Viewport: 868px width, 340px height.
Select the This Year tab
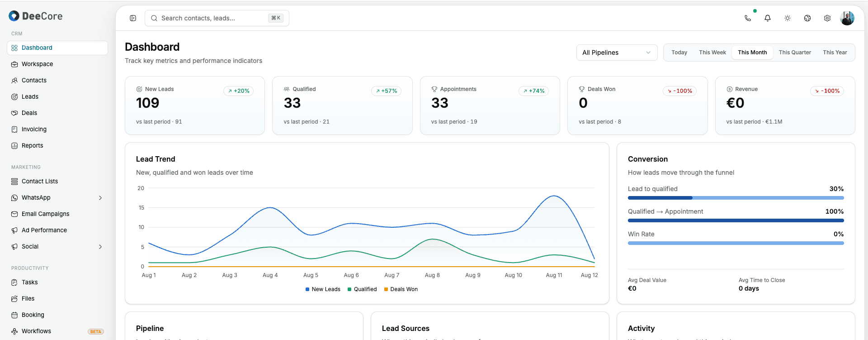tap(835, 53)
